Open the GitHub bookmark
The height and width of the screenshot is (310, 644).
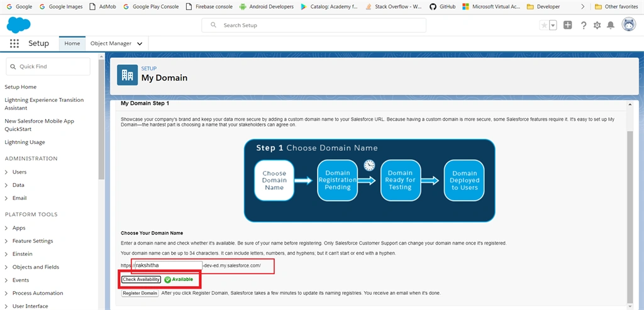pos(443,6)
